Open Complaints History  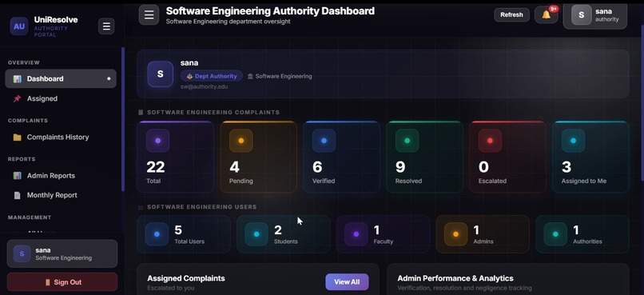(x=61, y=138)
